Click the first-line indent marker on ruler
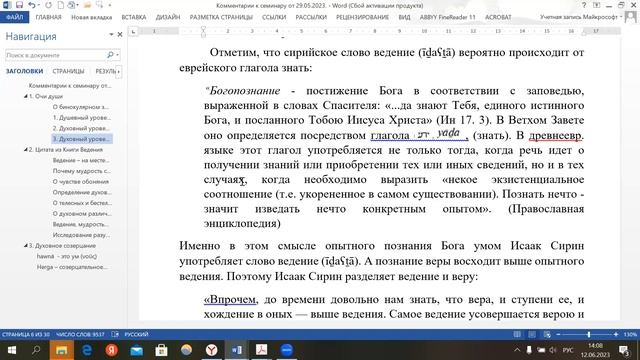 point(203,29)
